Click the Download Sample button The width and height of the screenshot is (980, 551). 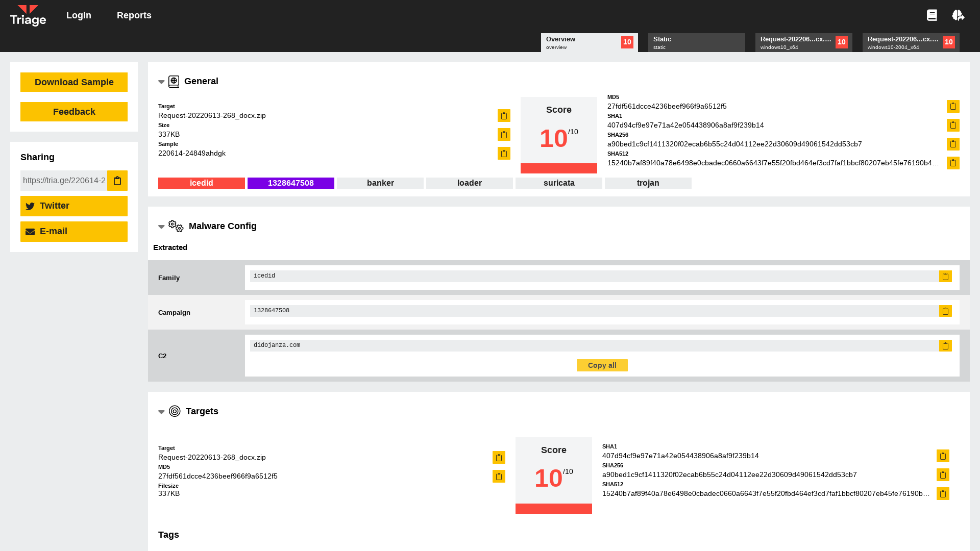tap(73, 82)
